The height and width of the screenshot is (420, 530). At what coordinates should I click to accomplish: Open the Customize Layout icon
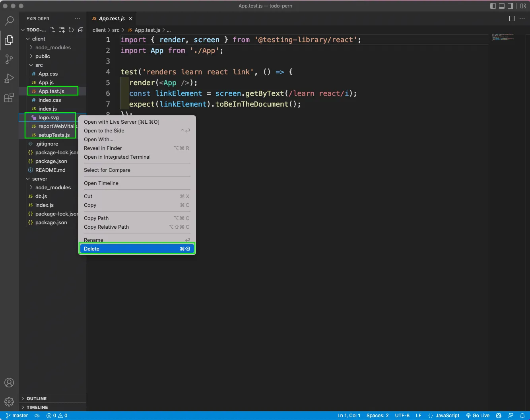[523, 6]
